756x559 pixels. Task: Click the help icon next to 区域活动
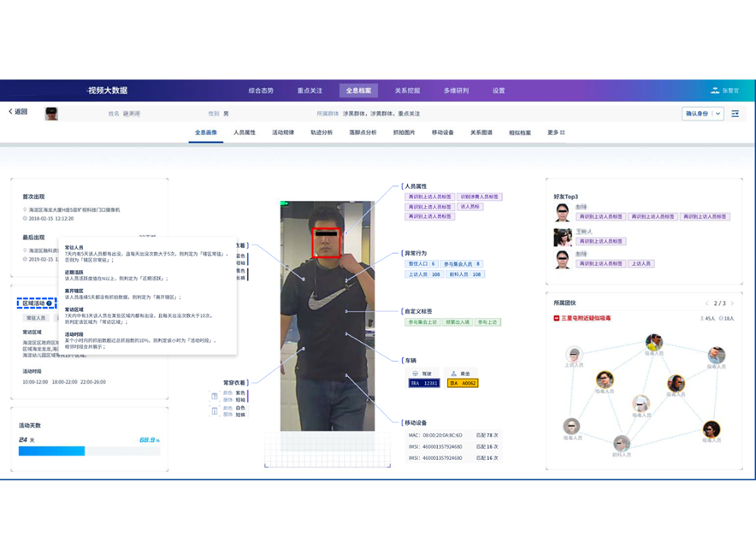(x=49, y=303)
